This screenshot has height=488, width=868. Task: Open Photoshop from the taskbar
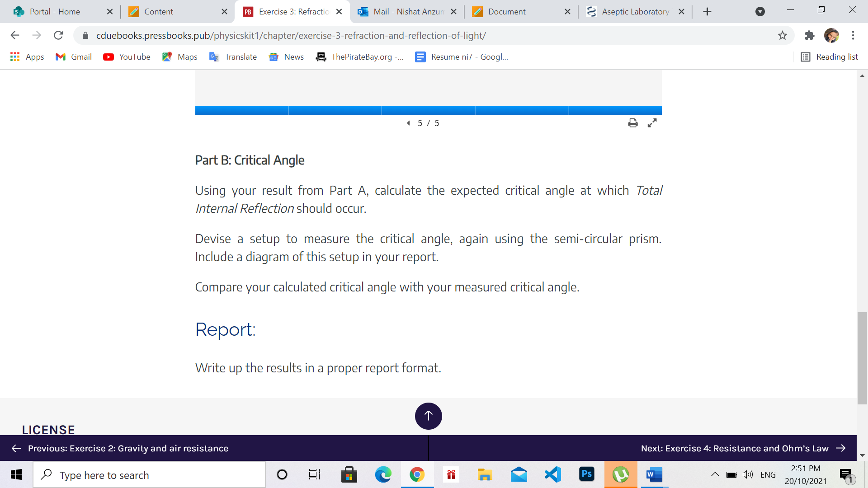[586, 474]
